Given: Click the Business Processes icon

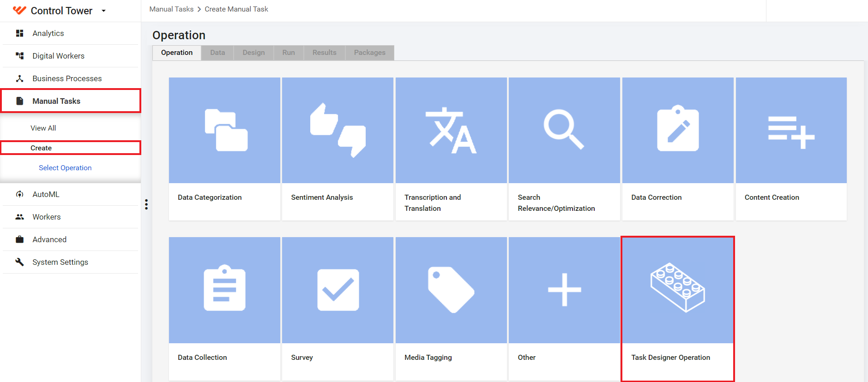Looking at the screenshot, I should pos(19,78).
